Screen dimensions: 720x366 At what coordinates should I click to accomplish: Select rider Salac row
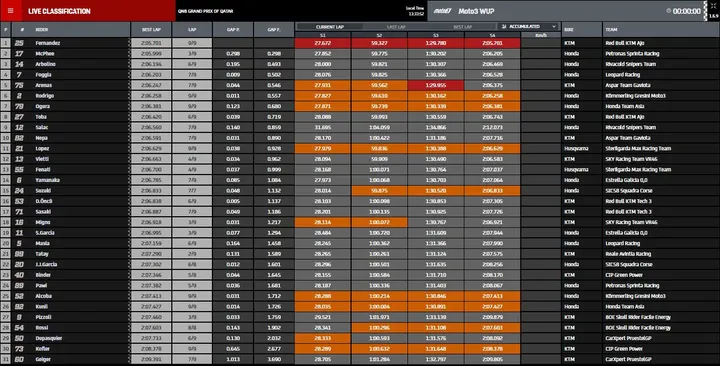(x=360, y=128)
